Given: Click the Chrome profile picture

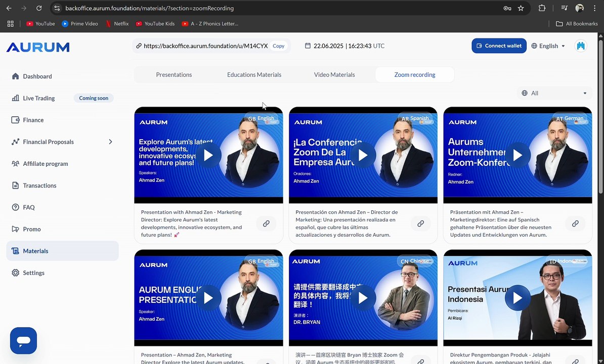Looking at the screenshot, I should pyautogui.click(x=579, y=8).
